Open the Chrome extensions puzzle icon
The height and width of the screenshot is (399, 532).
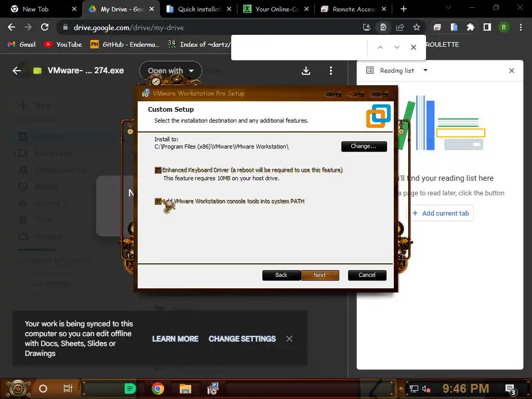(x=470, y=28)
